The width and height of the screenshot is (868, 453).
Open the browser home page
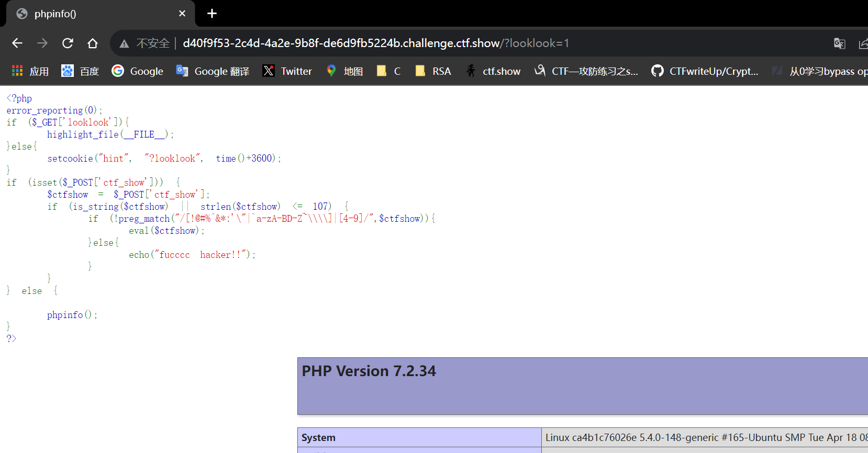(93, 43)
